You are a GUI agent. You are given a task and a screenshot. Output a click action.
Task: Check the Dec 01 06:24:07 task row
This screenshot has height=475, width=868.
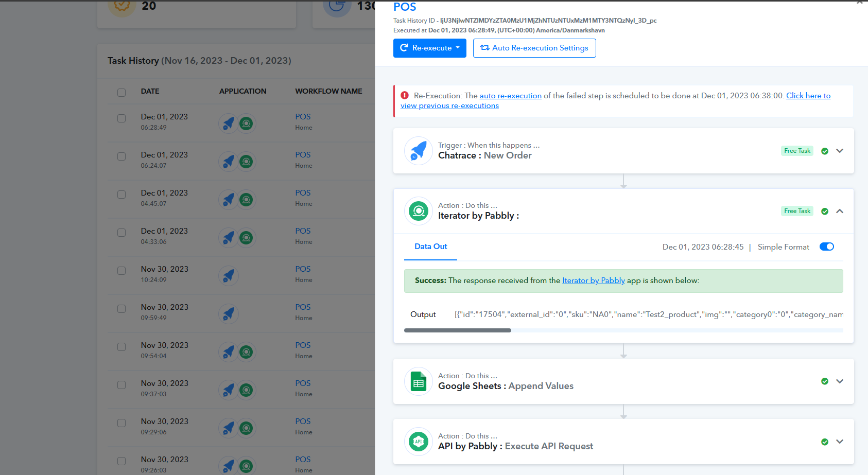pyautogui.click(x=121, y=156)
